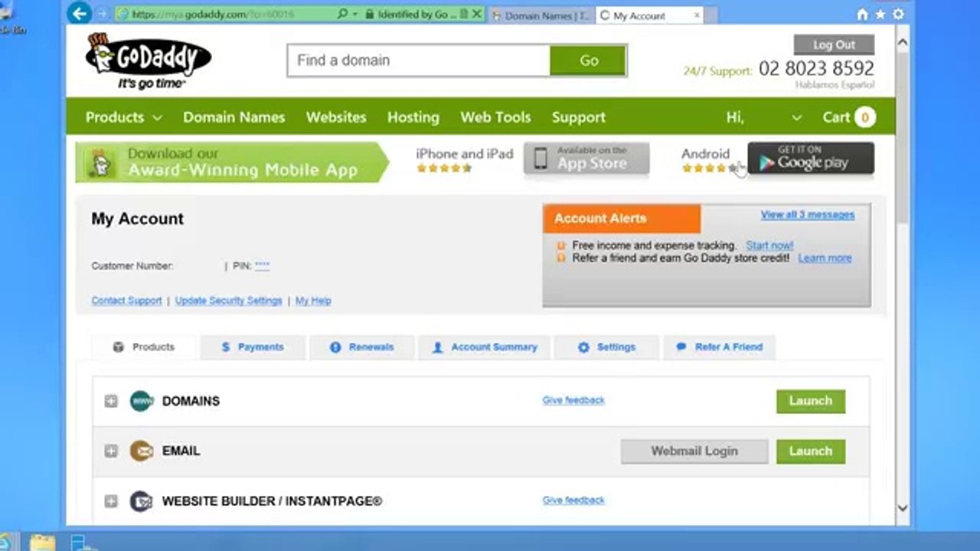Click the alert icon beside Refer a friend
The height and width of the screenshot is (551, 980).
tap(561, 259)
